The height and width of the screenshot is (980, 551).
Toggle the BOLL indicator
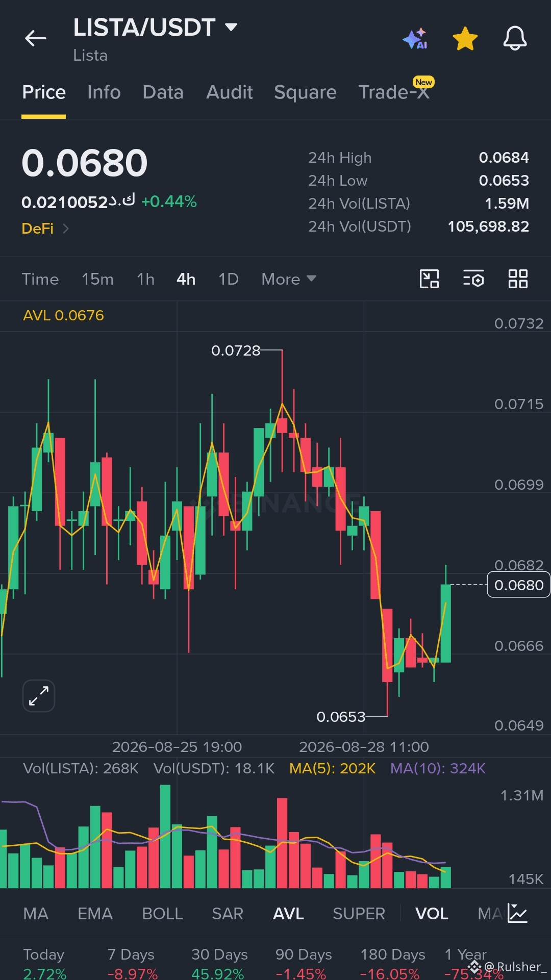[162, 914]
